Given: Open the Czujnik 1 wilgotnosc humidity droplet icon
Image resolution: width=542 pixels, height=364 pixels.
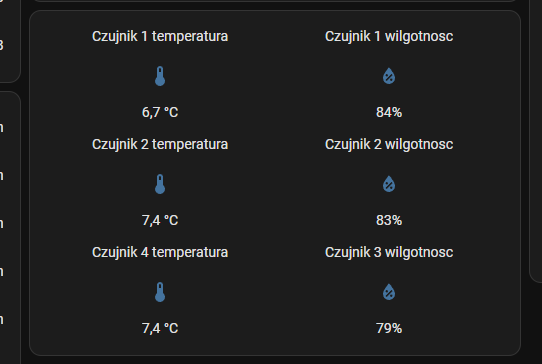Looking at the screenshot, I should [x=389, y=76].
